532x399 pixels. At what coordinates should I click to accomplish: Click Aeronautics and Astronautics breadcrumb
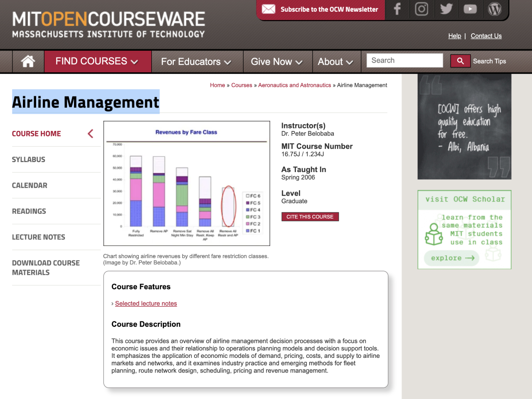click(x=295, y=85)
